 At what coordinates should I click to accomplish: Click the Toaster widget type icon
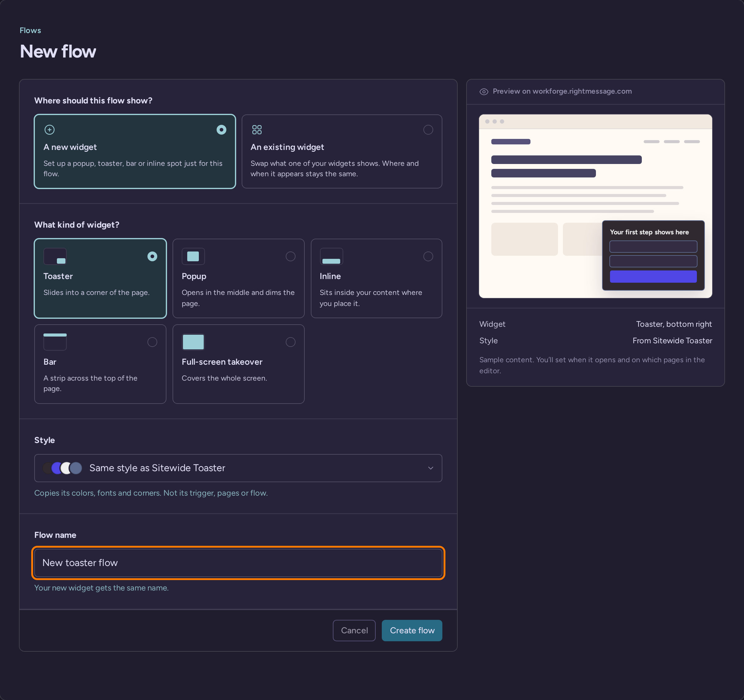click(x=55, y=256)
